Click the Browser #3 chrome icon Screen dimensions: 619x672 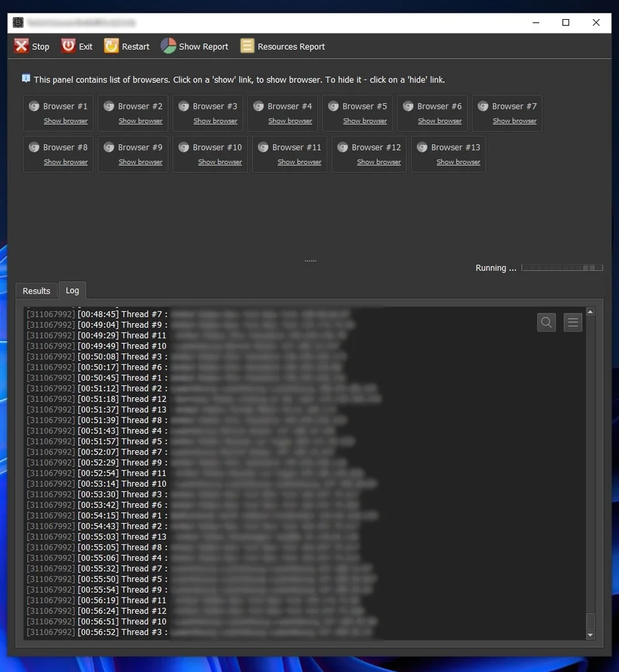point(184,107)
